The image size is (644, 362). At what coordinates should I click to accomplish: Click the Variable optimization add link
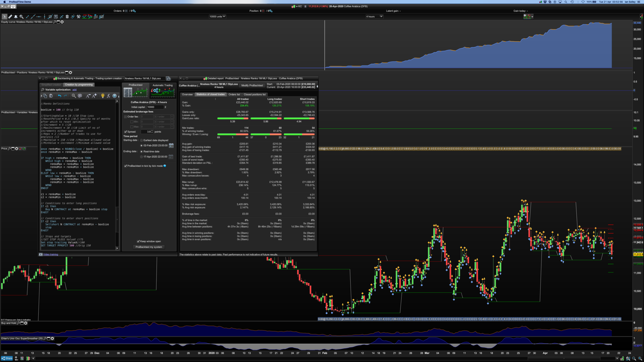[75, 90]
